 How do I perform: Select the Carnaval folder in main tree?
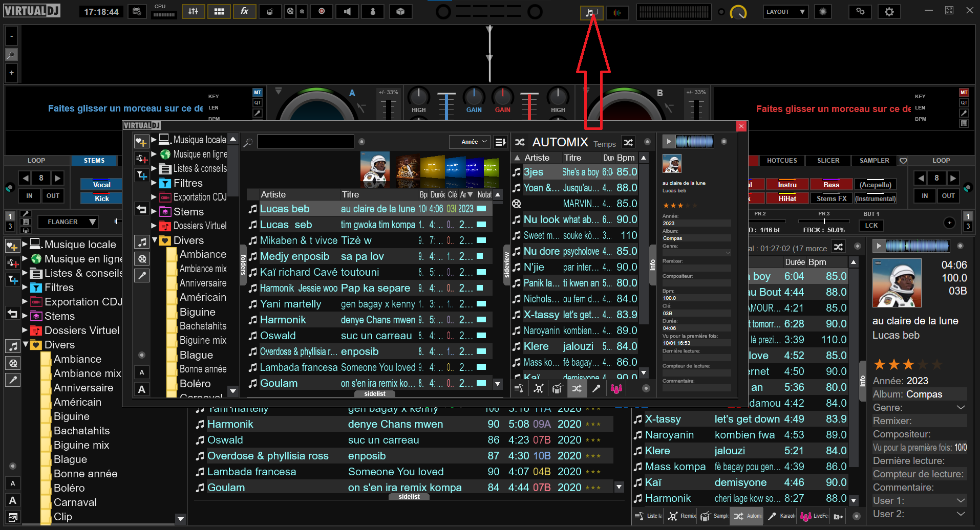coord(75,502)
